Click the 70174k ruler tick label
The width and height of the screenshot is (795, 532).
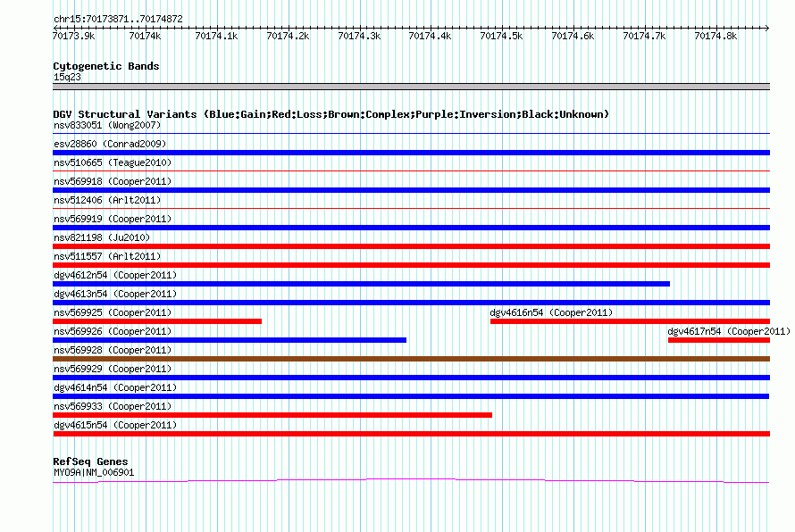tap(145, 36)
